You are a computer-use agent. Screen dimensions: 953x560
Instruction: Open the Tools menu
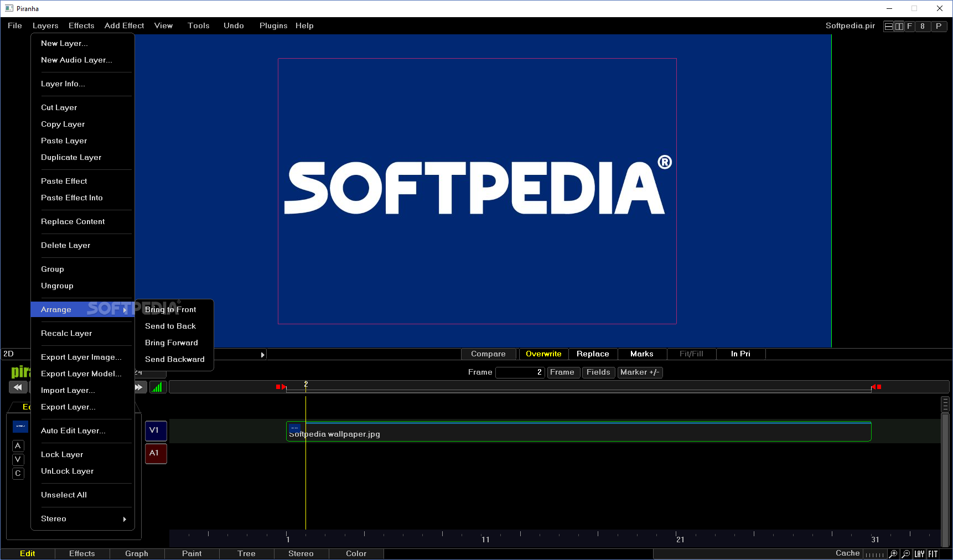199,26
